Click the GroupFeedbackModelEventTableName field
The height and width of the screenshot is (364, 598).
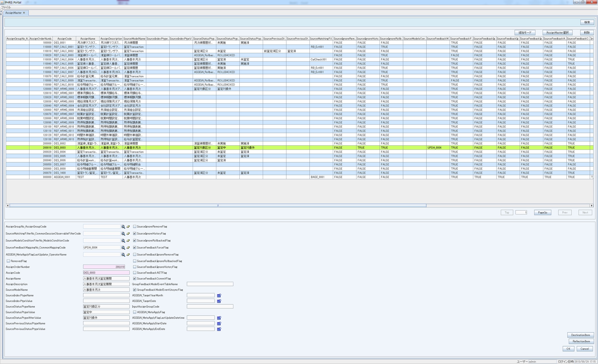[x=210, y=284]
